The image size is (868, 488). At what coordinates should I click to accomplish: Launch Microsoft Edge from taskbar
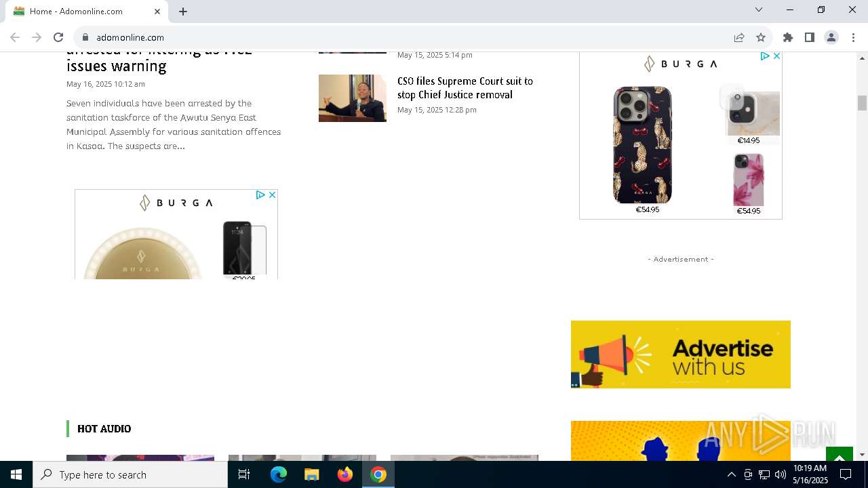(x=279, y=474)
